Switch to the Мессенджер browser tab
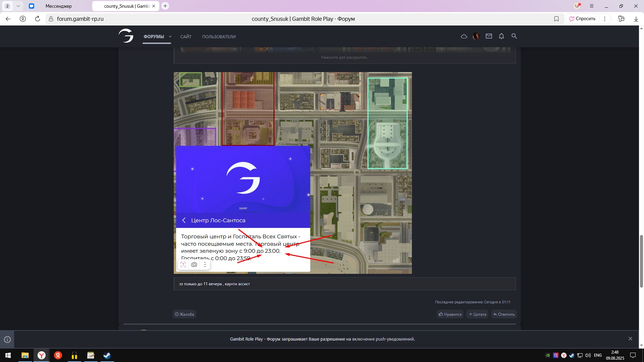The height and width of the screenshot is (362, 644). [x=59, y=6]
